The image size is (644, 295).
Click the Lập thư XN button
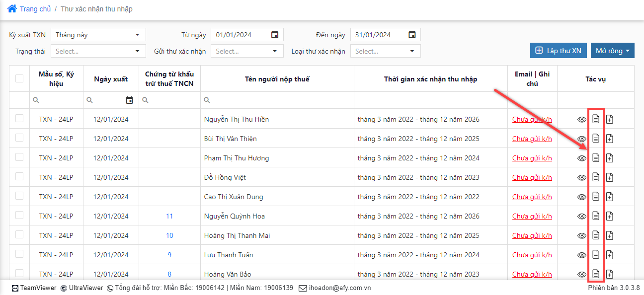click(x=558, y=51)
